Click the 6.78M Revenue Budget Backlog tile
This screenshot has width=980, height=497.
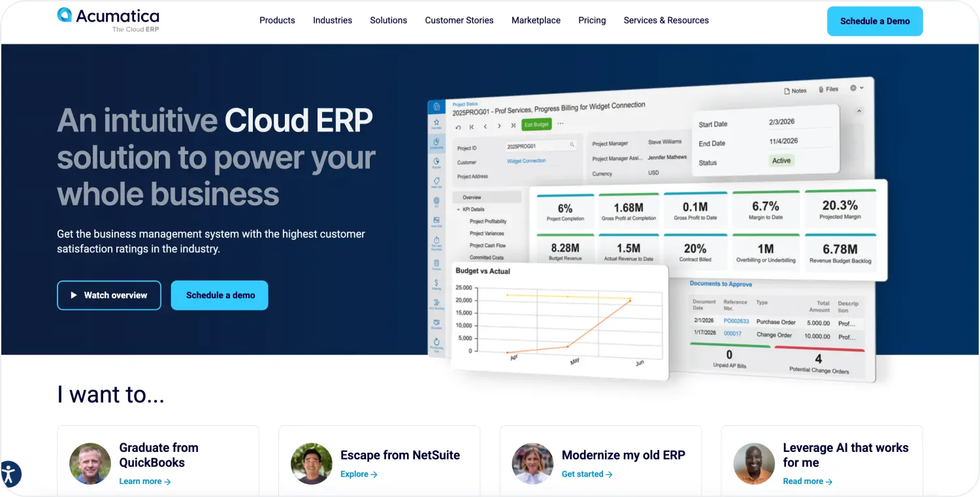[840, 253]
